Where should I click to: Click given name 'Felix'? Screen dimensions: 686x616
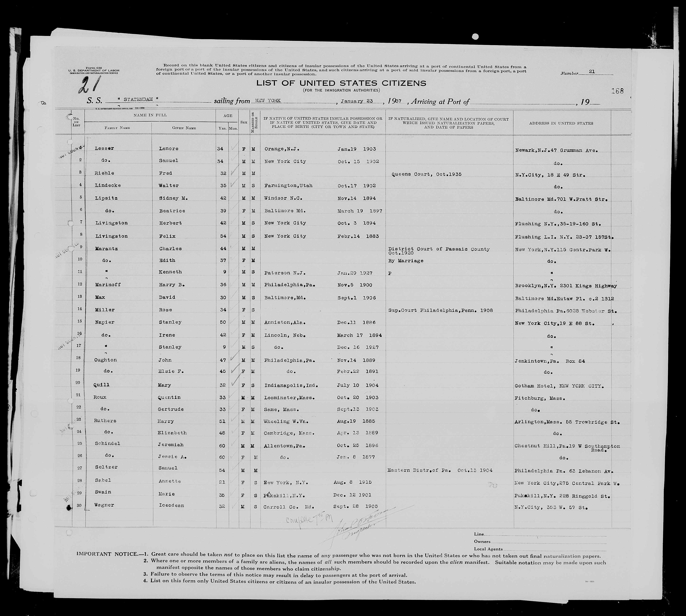point(167,236)
